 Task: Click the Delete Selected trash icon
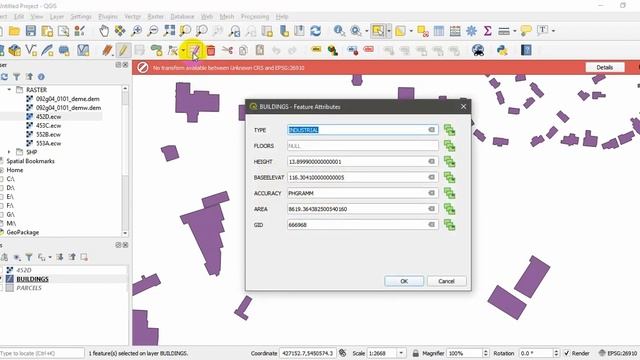click(211, 50)
